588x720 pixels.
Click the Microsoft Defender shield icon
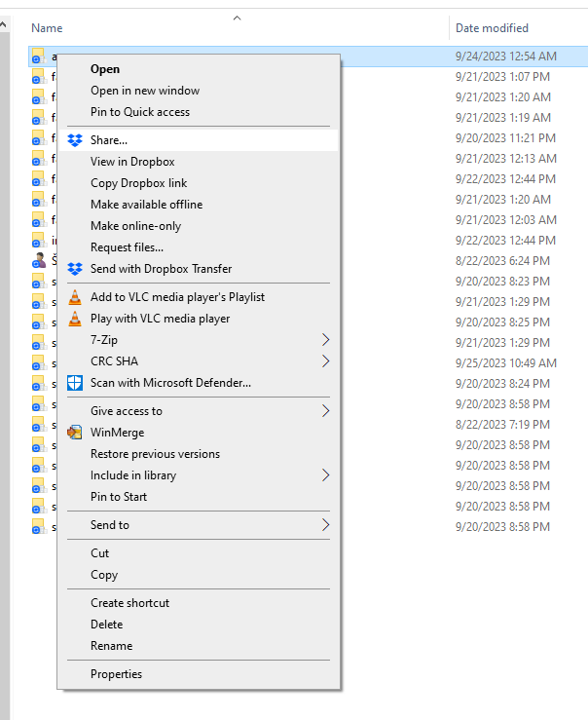click(x=75, y=383)
